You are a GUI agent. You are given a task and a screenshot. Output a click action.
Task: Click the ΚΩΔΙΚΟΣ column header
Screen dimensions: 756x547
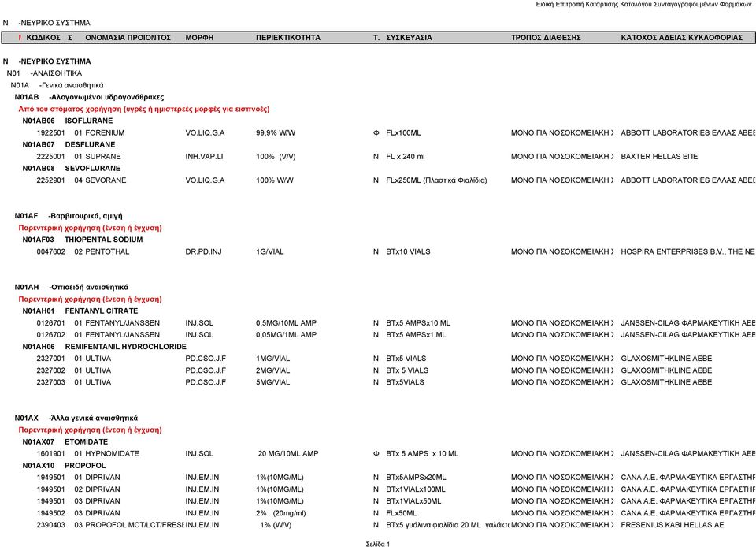(x=43, y=38)
